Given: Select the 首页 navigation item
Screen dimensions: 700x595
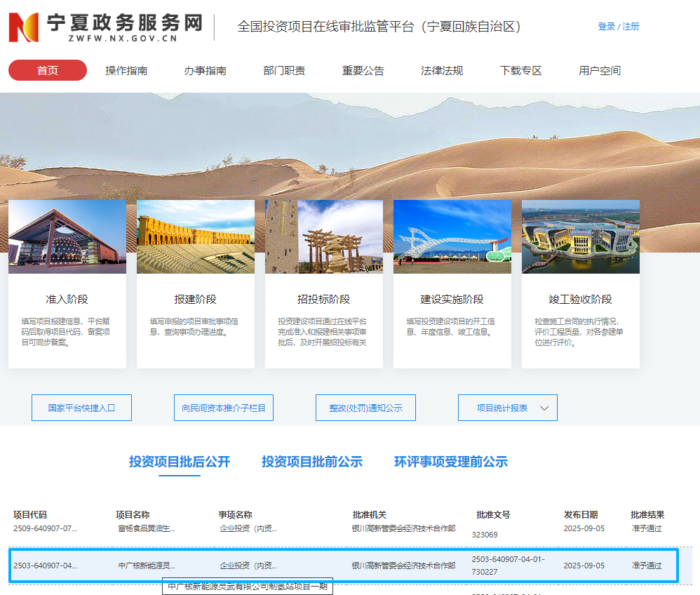Looking at the screenshot, I should pyautogui.click(x=47, y=70).
